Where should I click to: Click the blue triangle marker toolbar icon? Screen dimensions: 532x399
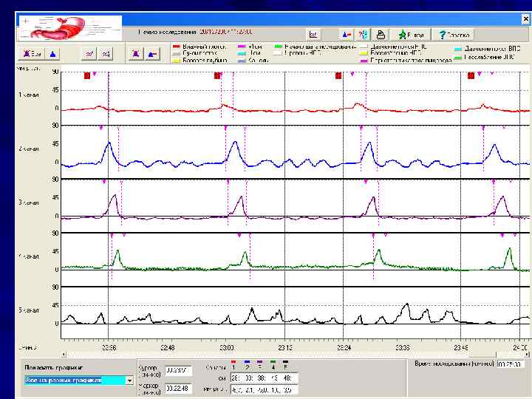[x=52, y=54]
